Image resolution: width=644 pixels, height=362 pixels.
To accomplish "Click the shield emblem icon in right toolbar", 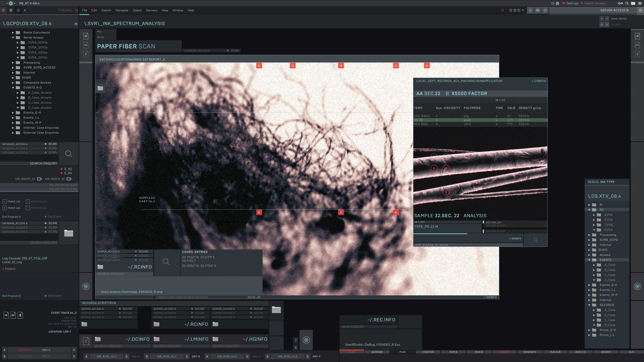I will point(637,286).
